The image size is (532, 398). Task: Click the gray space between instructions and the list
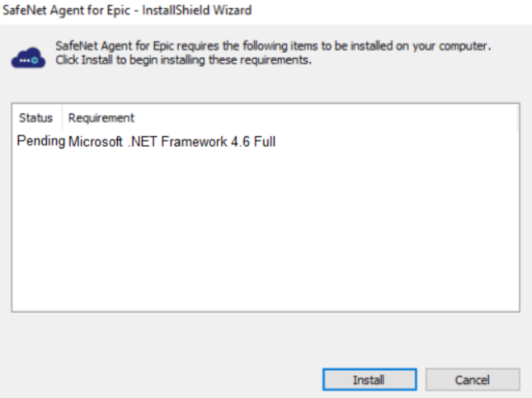coord(266,87)
